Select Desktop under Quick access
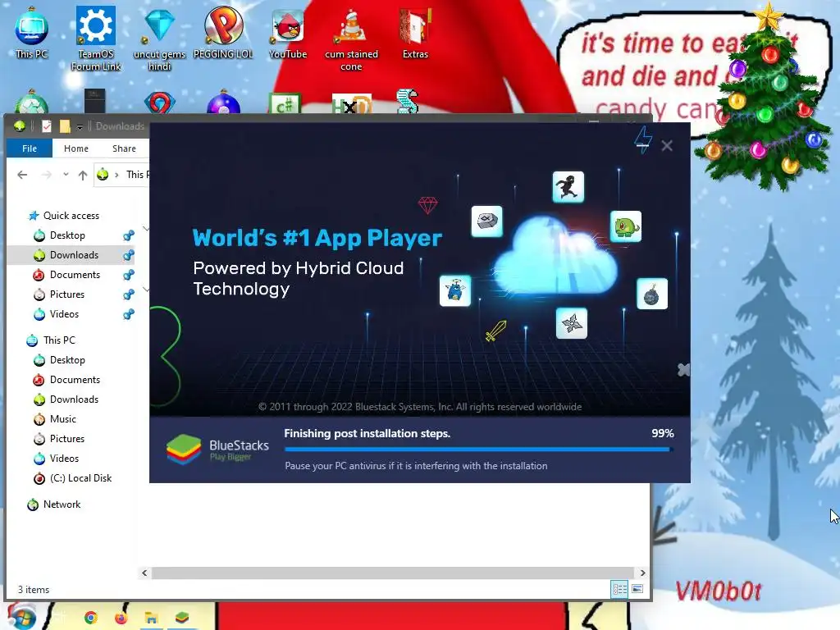 click(67, 235)
